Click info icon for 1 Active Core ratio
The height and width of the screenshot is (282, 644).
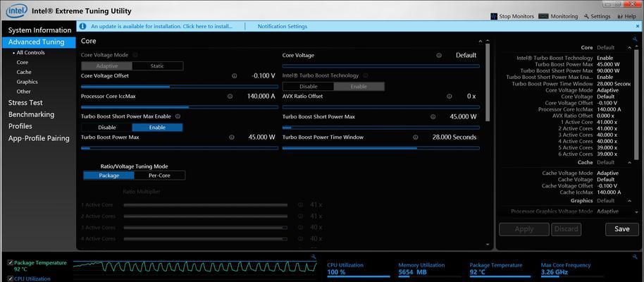[x=300, y=204]
